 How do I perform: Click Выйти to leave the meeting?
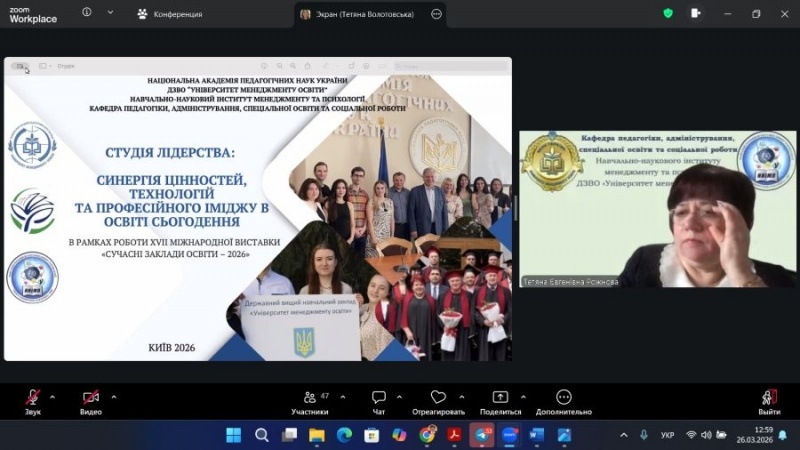point(769,398)
